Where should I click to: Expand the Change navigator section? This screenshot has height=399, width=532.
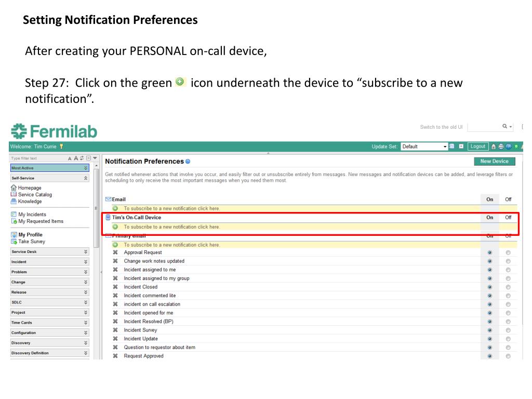[x=50, y=282]
